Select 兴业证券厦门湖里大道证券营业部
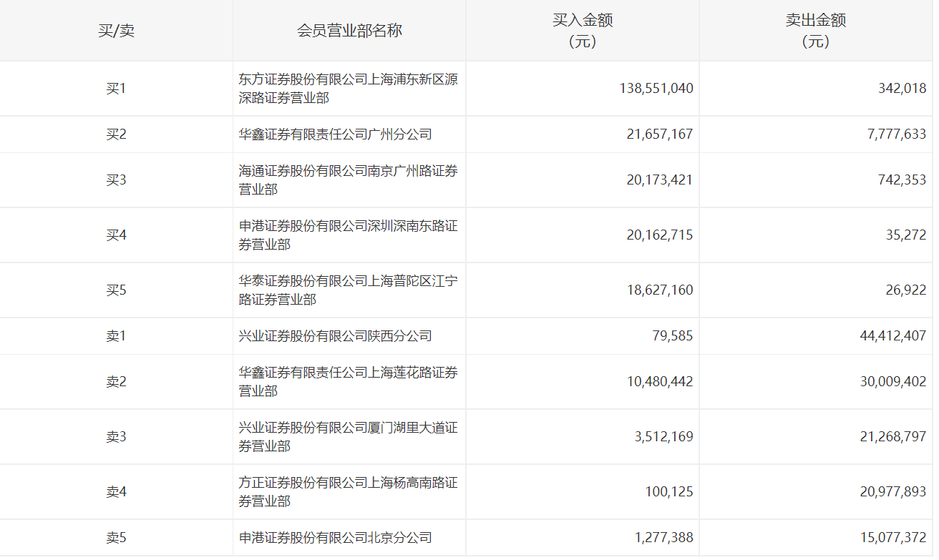This screenshot has height=560, width=939. point(348,437)
